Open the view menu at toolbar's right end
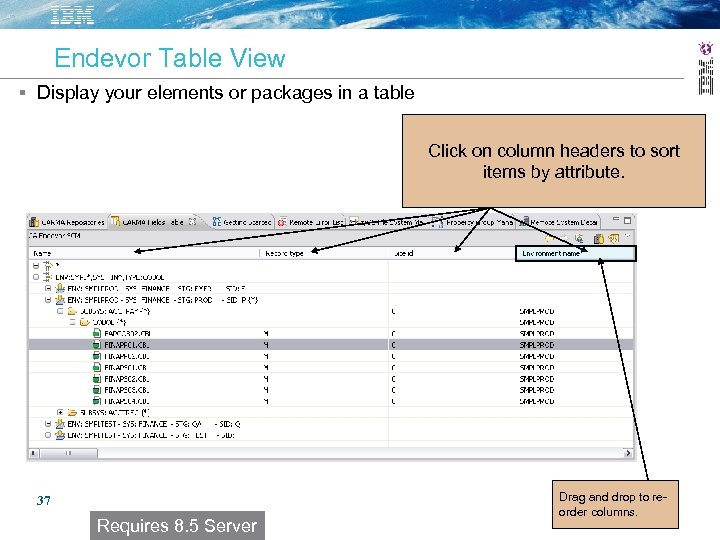Screen dimensions: 720x540 [x=628, y=236]
